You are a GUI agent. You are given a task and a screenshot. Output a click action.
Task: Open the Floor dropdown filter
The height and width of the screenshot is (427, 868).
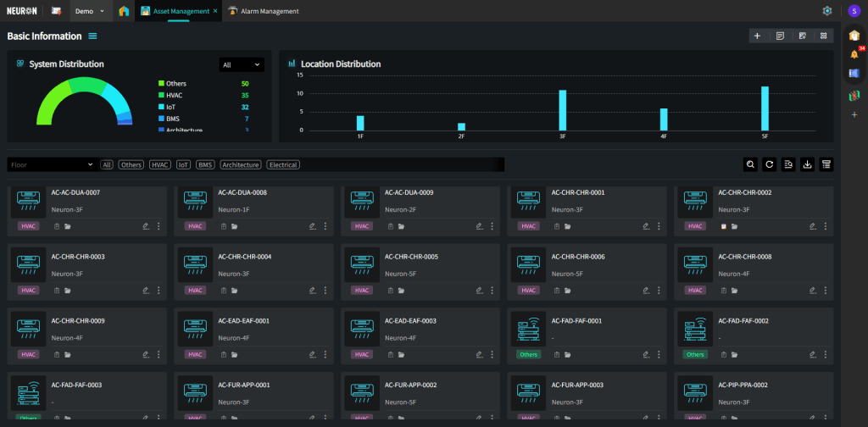(x=51, y=164)
